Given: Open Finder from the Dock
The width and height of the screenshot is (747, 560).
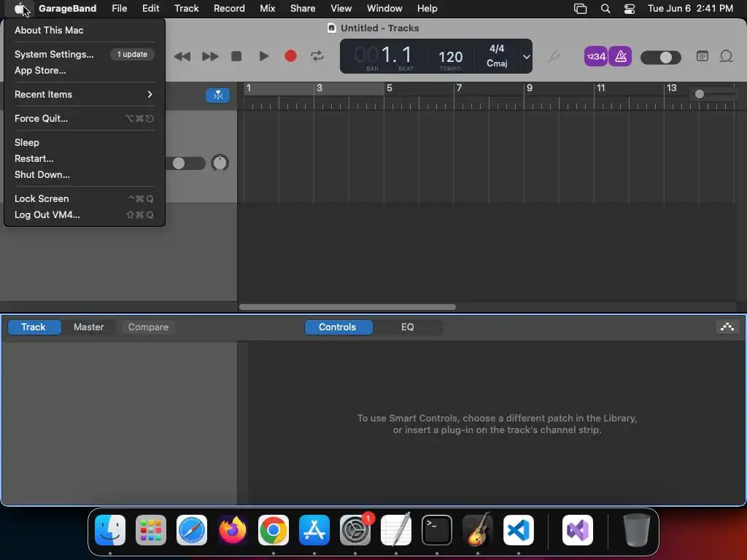Looking at the screenshot, I should (110, 530).
